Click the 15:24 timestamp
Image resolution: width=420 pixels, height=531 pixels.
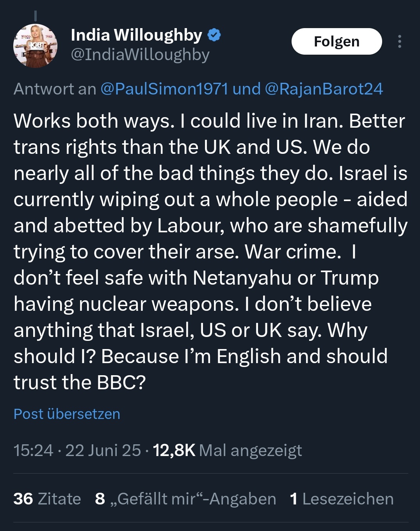[33, 450]
